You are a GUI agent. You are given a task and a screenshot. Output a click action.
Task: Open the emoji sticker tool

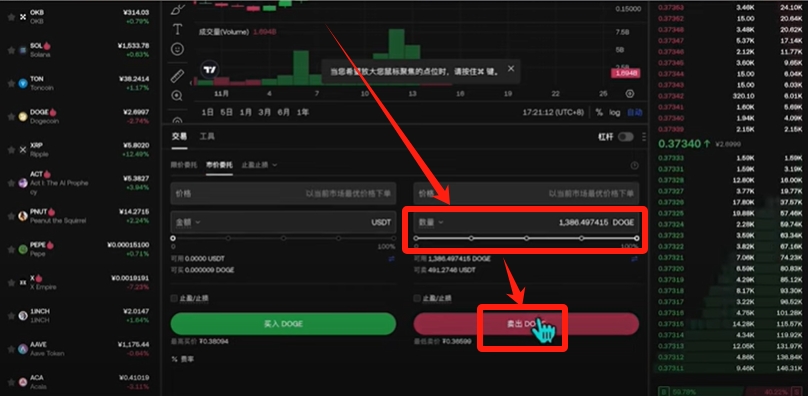pyautogui.click(x=177, y=50)
